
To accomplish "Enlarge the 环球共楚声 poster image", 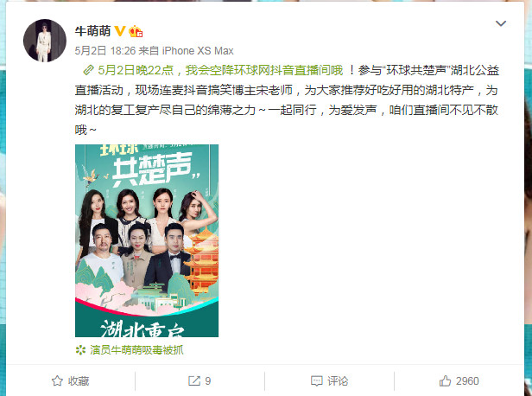I will [x=147, y=240].
